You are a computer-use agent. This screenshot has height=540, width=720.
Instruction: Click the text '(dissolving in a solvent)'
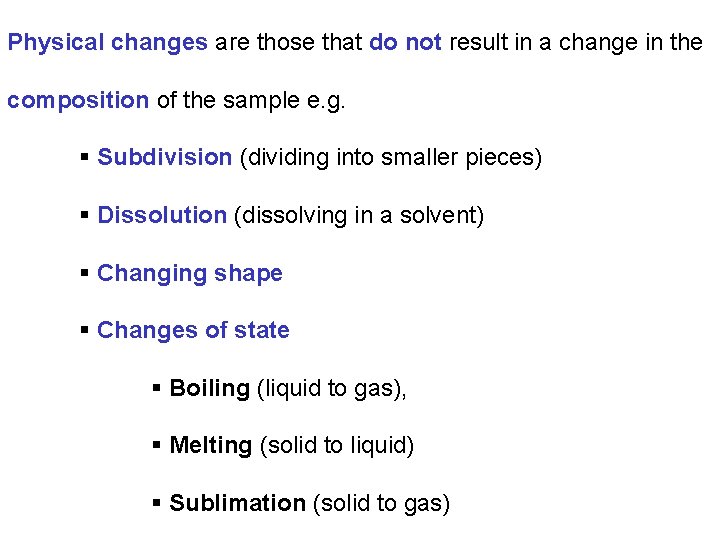point(359,216)
